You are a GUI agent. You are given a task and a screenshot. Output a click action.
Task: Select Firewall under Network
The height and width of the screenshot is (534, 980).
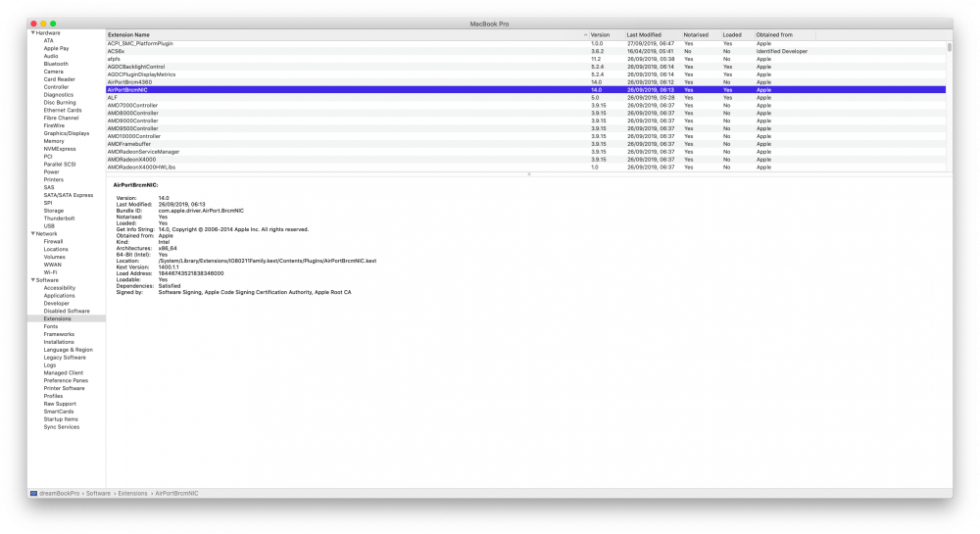point(53,241)
